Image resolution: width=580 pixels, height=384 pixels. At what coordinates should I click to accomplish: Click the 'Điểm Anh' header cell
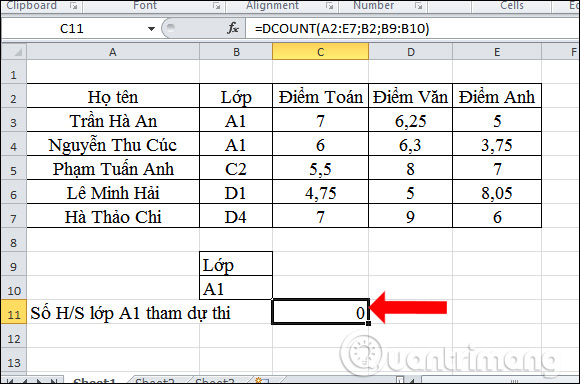pyautogui.click(x=497, y=97)
